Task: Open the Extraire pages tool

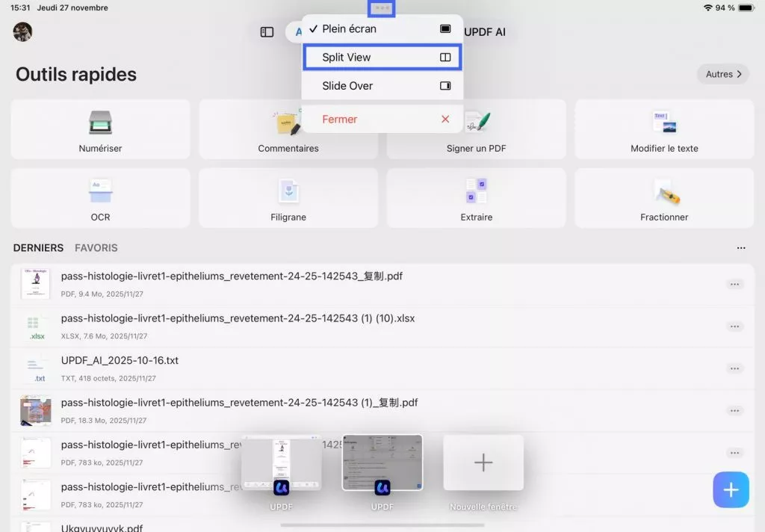Action: (476, 198)
